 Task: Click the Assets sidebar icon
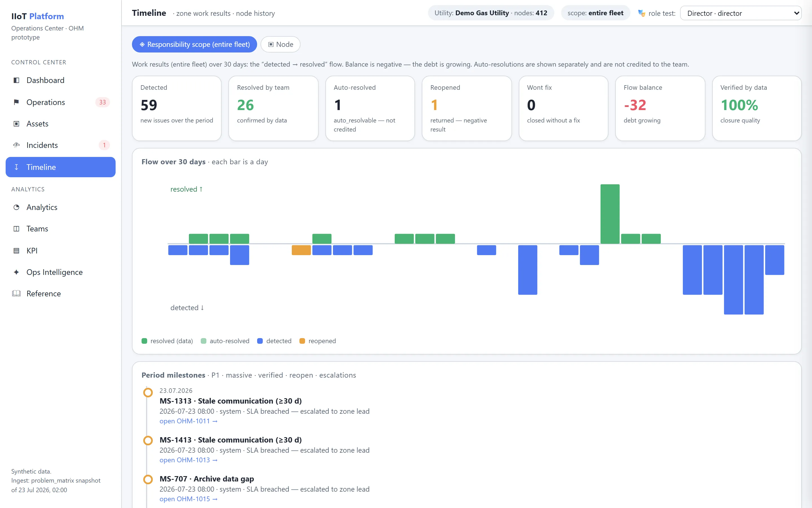click(16, 124)
